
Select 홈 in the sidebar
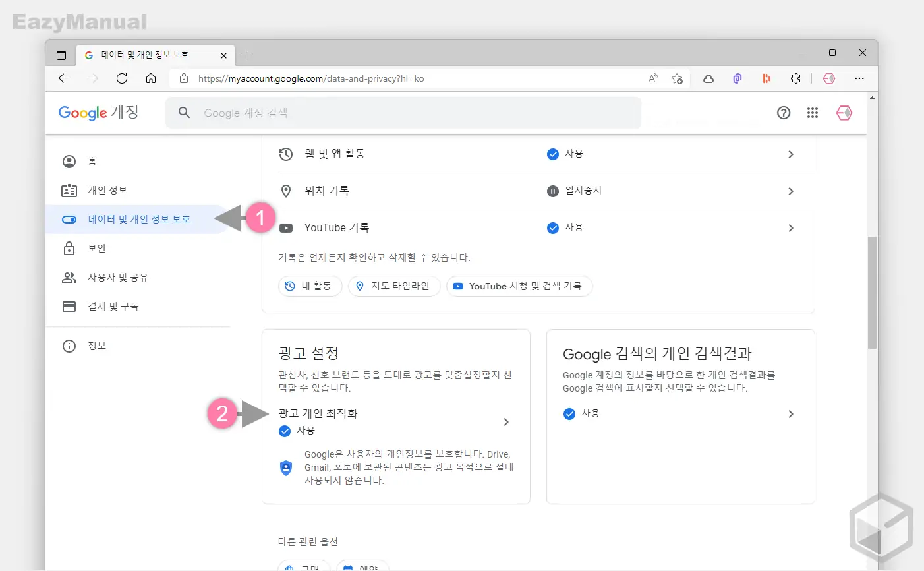[x=137, y=162]
